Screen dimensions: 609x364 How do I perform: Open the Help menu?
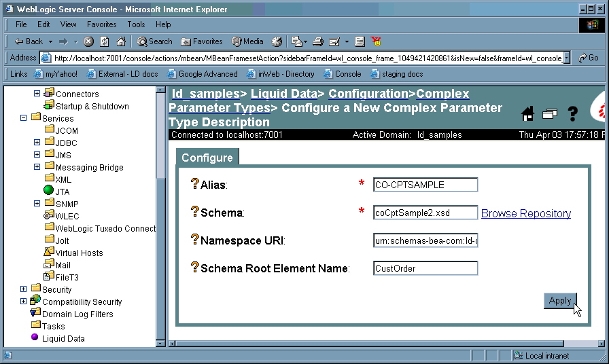tap(163, 24)
